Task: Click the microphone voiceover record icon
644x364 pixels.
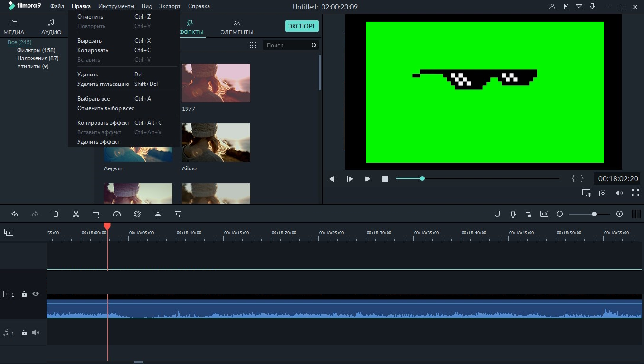Action: click(x=513, y=214)
